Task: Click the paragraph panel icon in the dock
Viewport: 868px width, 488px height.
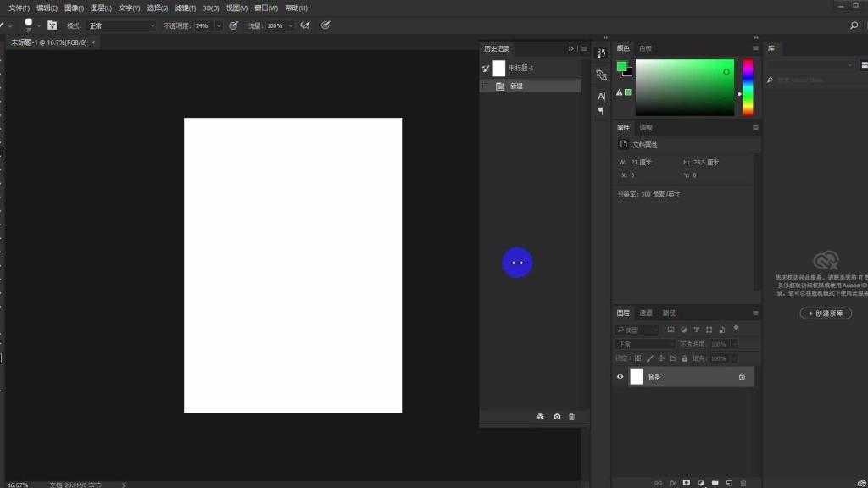Action: click(601, 111)
